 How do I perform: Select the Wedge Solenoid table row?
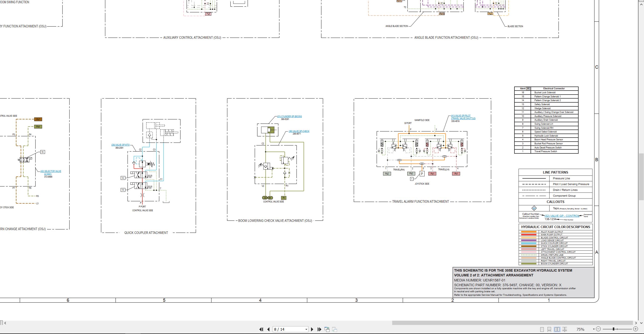click(x=546, y=108)
